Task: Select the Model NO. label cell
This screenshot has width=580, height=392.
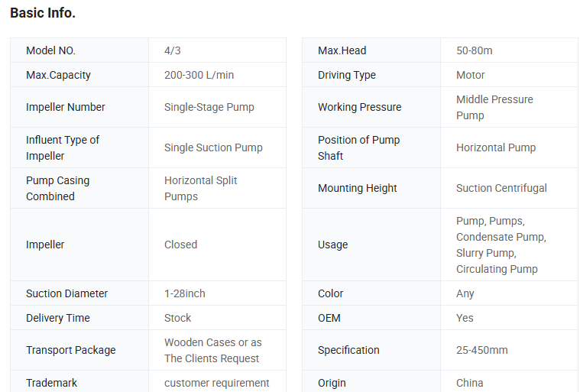Action: [50, 50]
